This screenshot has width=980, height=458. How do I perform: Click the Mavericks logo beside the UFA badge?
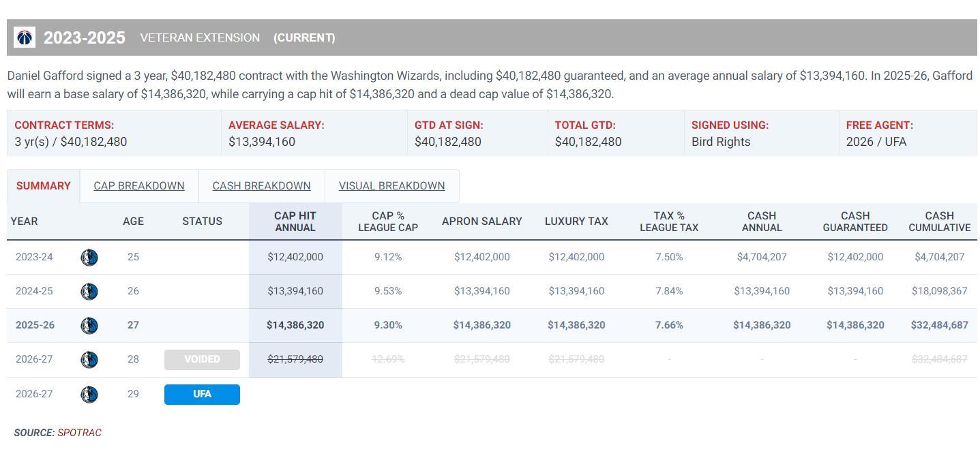pos(89,395)
